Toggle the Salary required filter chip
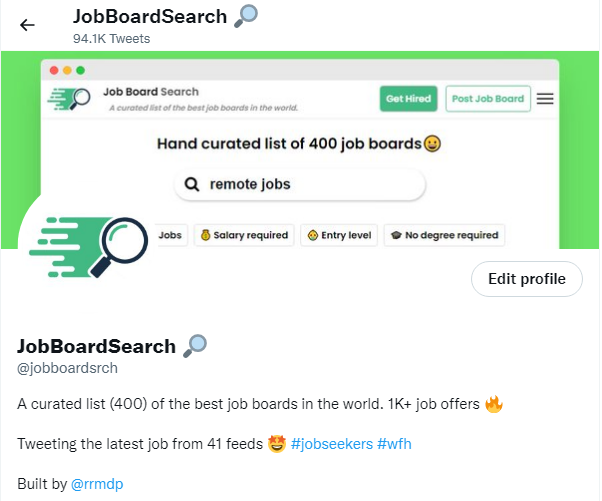The width and height of the screenshot is (602, 501). click(243, 236)
